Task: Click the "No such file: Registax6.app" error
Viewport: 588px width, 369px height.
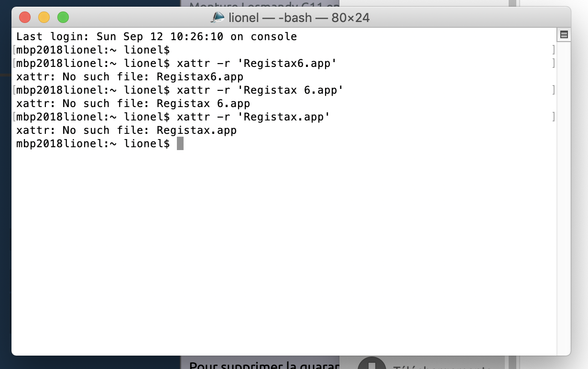Action: click(x=130, y=76)
